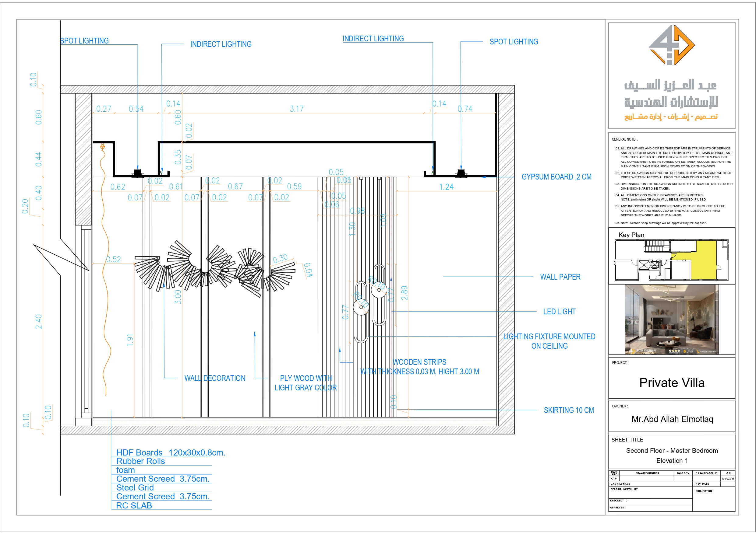Click the Mr.Abd Allah Elmotlaq owner name
Image resolution: width=756 pixels, height=534 pixels.
(672, 419)
